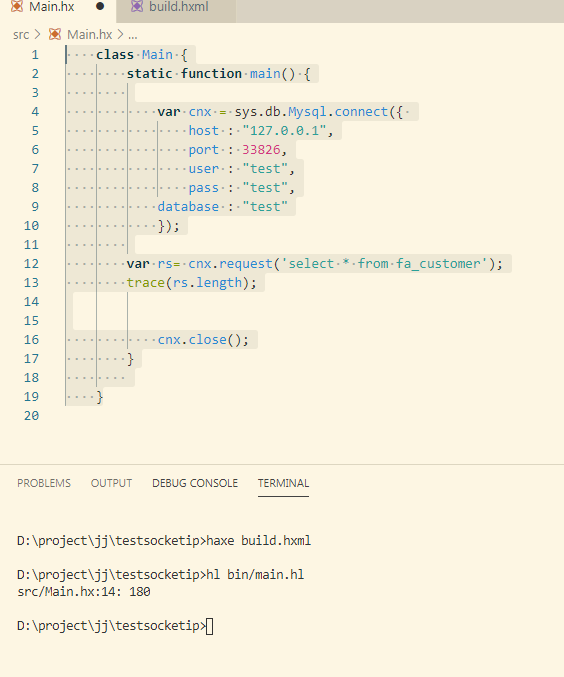Expand the breadcrumb chevron after Main.hx
Screen dimensions: 564x677
coord(120,35)
